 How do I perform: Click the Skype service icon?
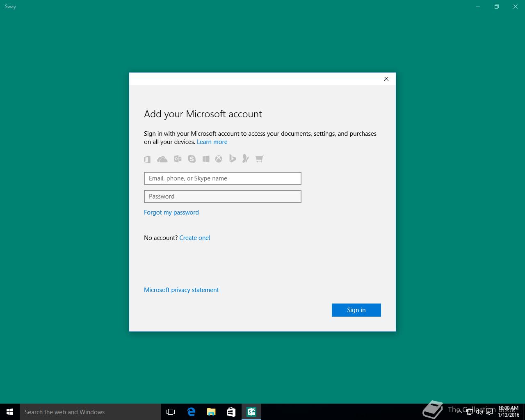[192, 159]
